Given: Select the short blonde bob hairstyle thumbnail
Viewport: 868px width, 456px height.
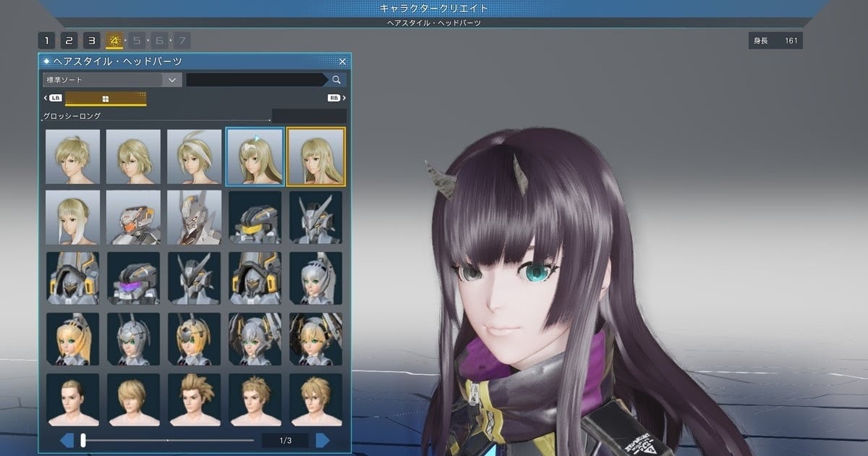Looking at the screenshot, I should [133, 156].
